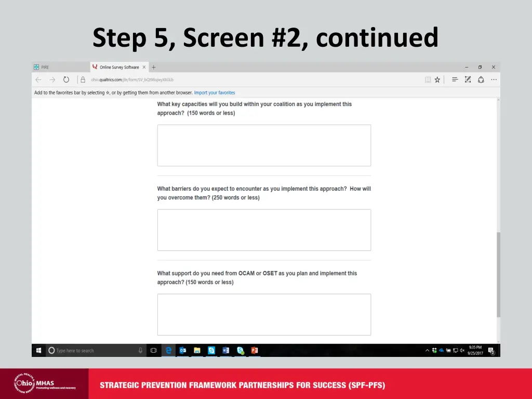Click the network icon in system tray
Viewport: 532px width, 399px height.
455,351
